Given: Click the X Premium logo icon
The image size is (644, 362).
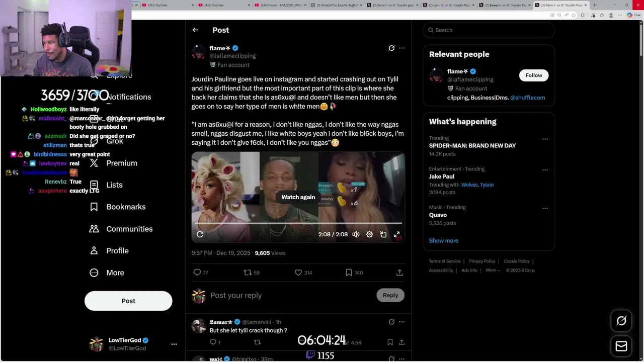Looking at the screenshot, I should (x=94, y=163).
